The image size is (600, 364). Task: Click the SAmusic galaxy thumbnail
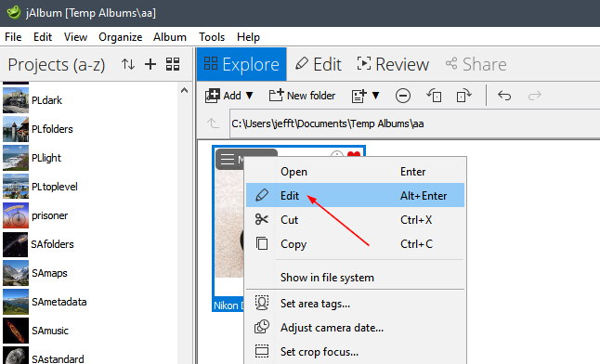[16, 331]
